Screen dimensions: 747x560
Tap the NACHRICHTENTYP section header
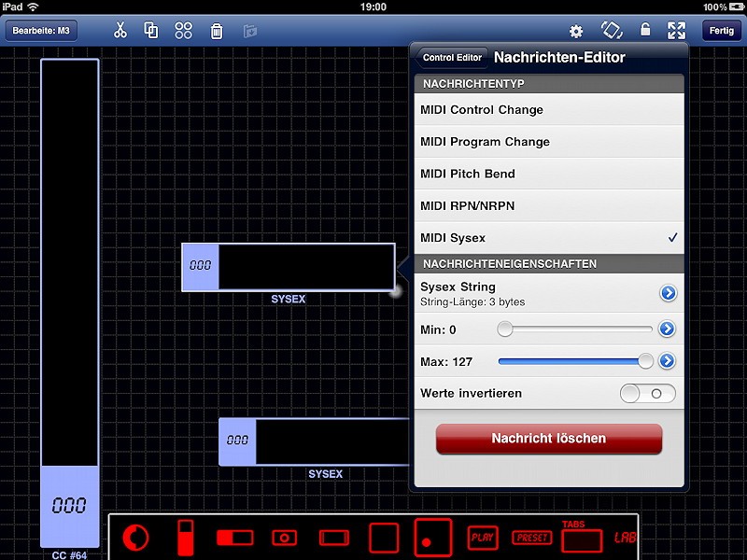tap(549, 84)
